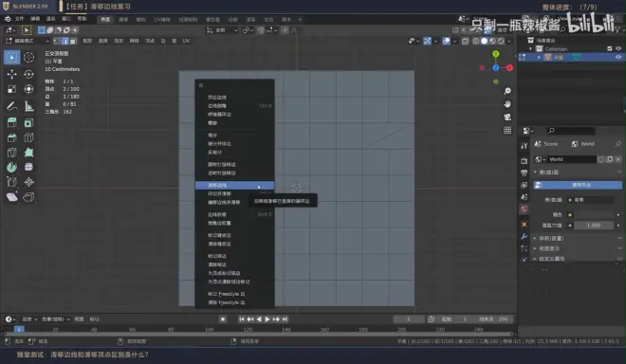Screen dimensions: 626x364
Task: Expand the 平面 object tree arrow
Action: click(539, 58)
